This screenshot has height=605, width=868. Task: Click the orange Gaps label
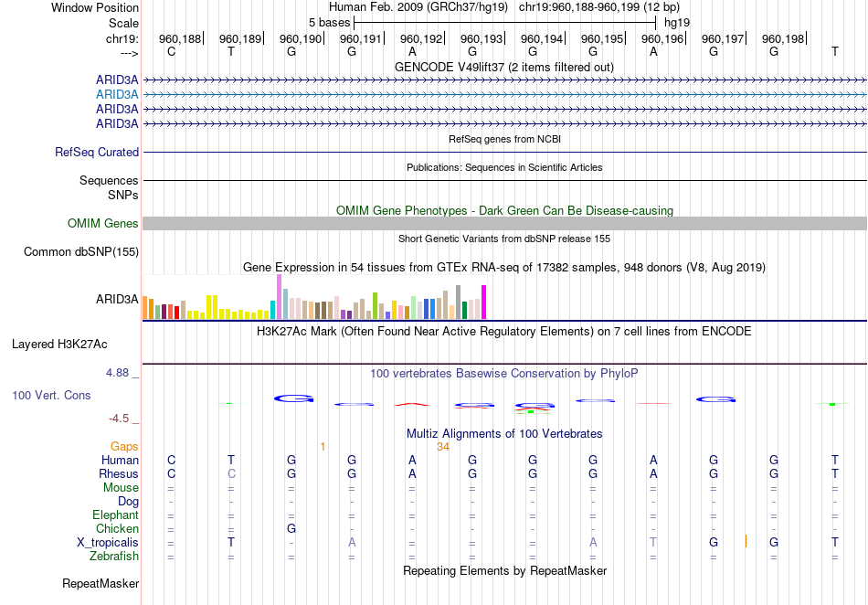[124, 446]
